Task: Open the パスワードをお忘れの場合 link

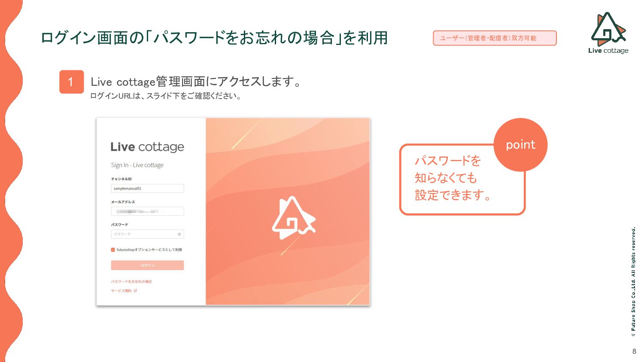Action: pyautogui.click(x=131, y=282)
